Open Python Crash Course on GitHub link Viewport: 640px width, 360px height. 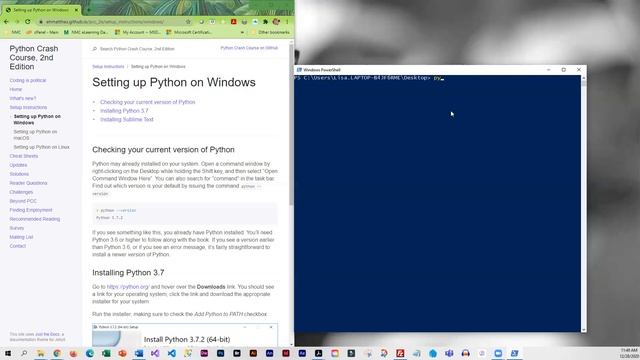pos(249,48)
